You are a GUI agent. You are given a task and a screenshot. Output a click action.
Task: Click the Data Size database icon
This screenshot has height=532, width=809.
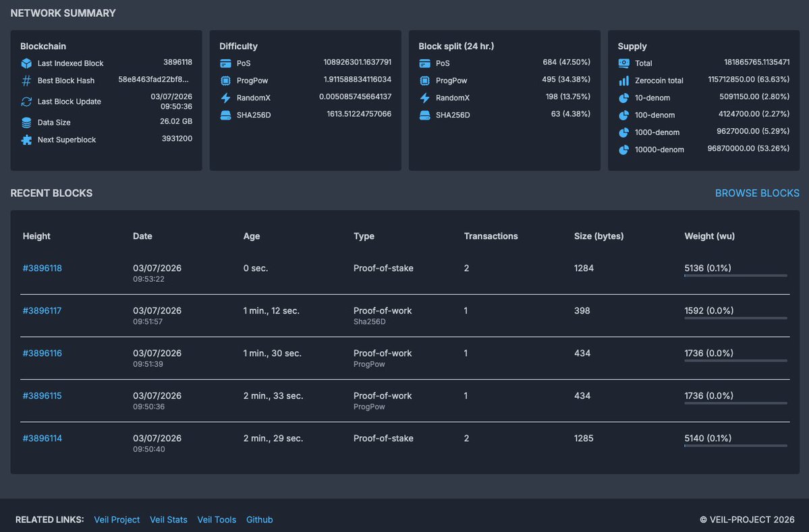coord(26,123)
